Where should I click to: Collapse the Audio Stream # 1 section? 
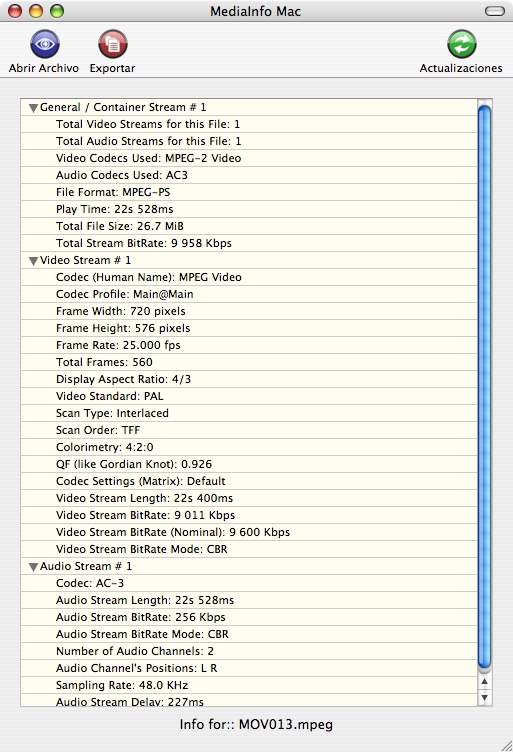point(33,567)
